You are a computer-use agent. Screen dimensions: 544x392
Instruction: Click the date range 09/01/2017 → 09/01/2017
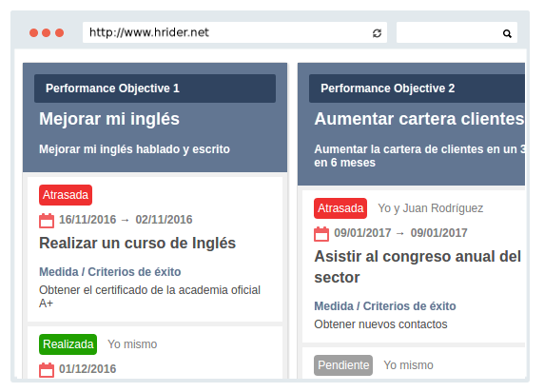400,233
